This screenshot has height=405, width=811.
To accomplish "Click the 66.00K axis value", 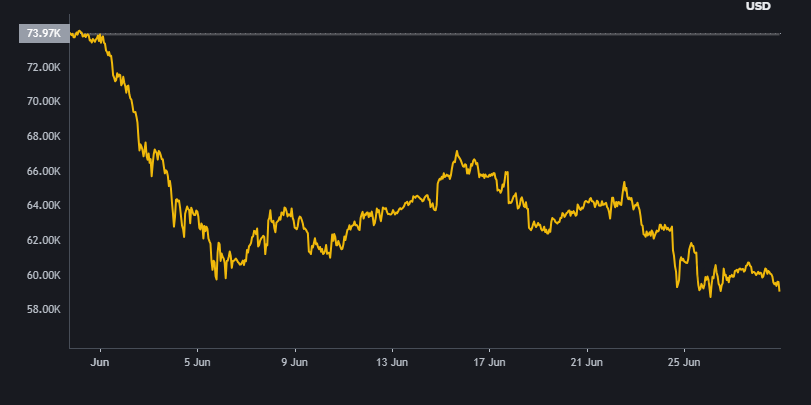I will [x=44, y=171].
